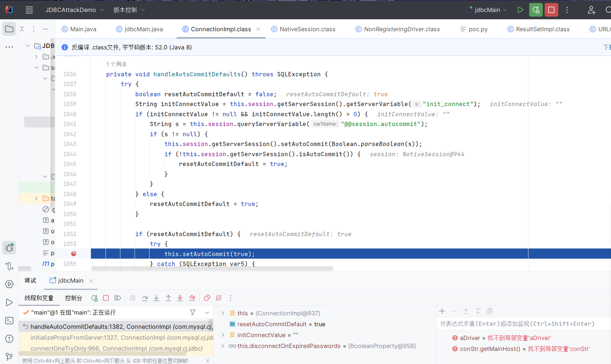This screenshot has height=364, width=611.
Task: Switch to NonRegisteringDriver.class tab
Action: click(x=398, y=29)
